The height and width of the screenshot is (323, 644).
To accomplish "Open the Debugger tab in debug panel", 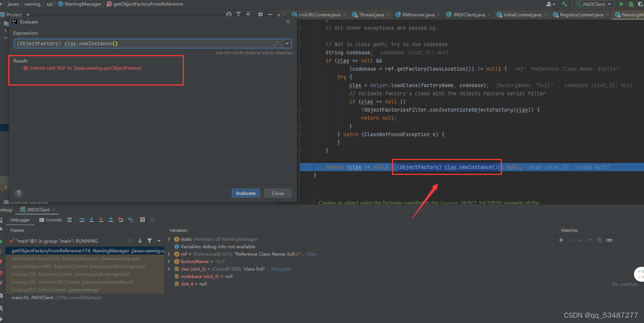I will pos(20,220).
